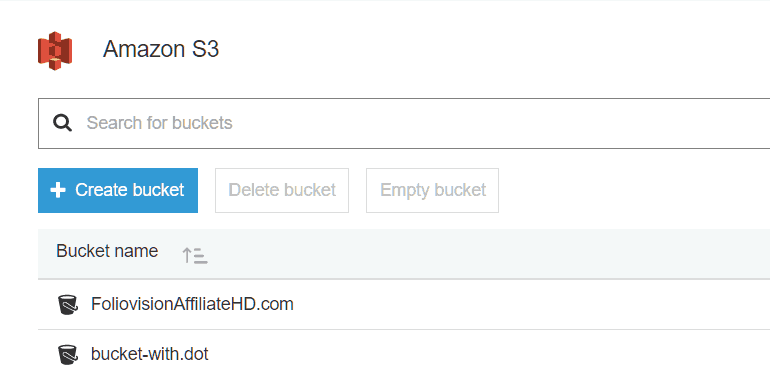Select the bucket-with.dot row via its blank area
770x375 pixels.
point(491,353)
